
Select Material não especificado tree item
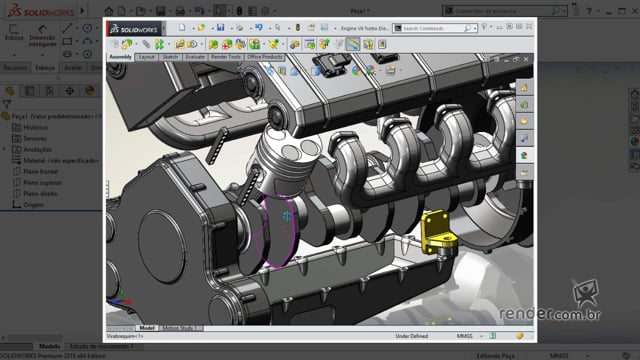tap(61, 160)
